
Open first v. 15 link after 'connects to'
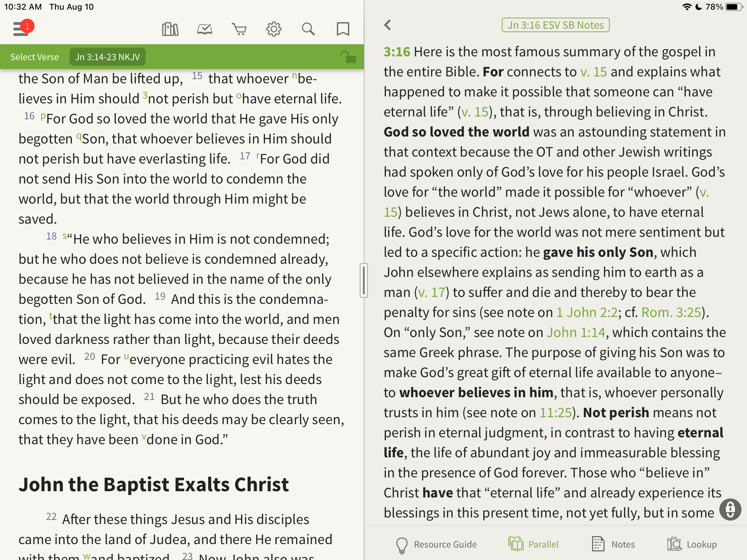pyautogui.click(x=594, y=72)
